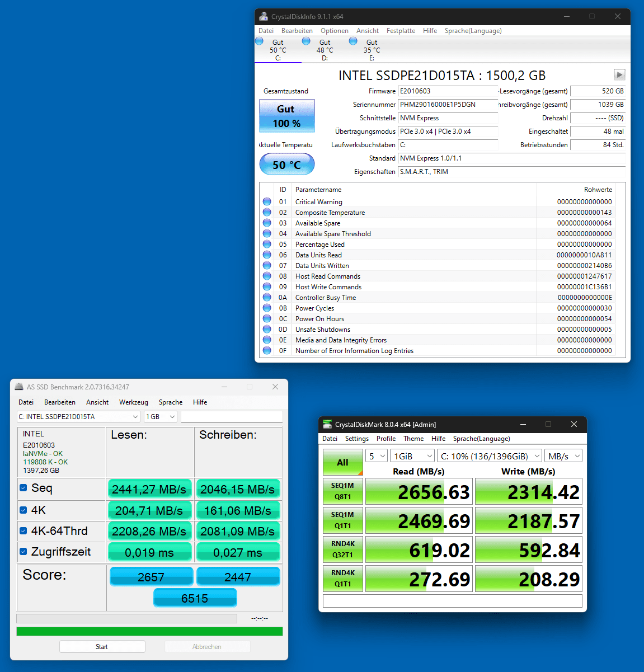Open Ansicht menu in CrystalDiskInfo

368,31
